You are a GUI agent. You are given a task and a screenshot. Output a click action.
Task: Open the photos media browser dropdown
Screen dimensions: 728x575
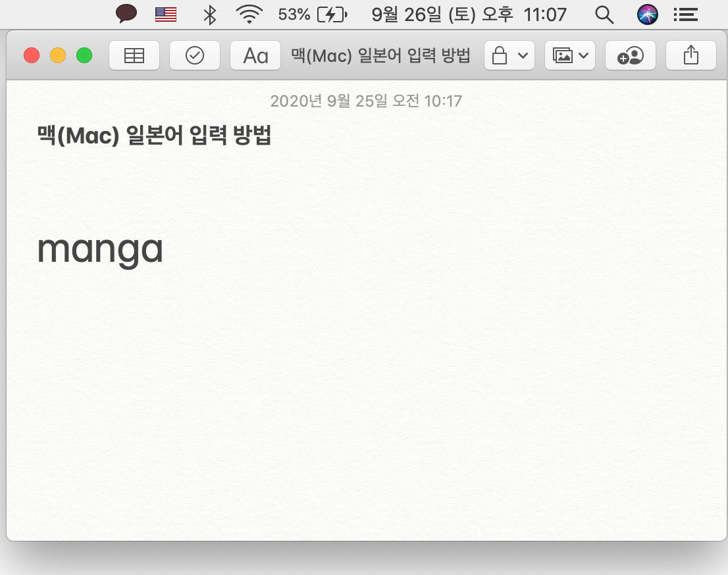tap(569, 56)
